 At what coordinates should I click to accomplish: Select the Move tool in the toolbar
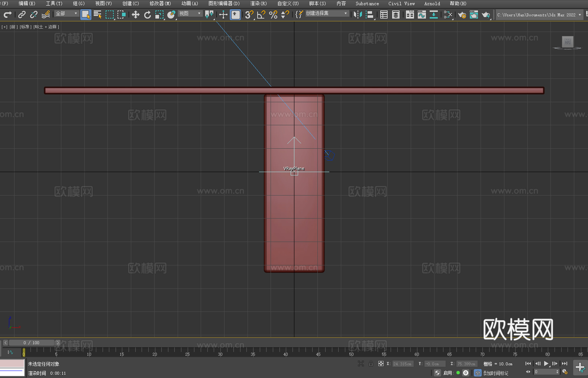click(x=135, y=14)
